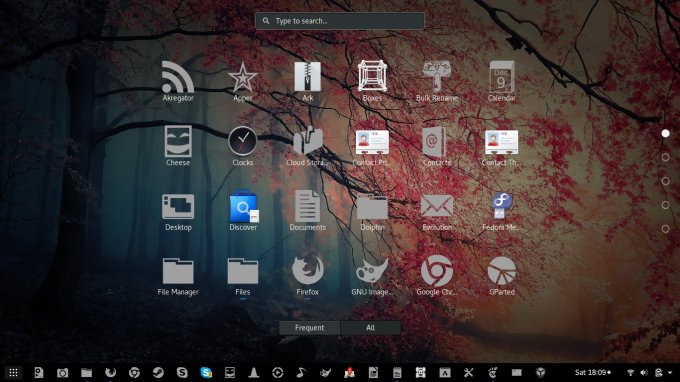Image resolution: width=680 pixels, height=382 pixels.
Task: Go to the second app page indicator
Action: [665, 157]
